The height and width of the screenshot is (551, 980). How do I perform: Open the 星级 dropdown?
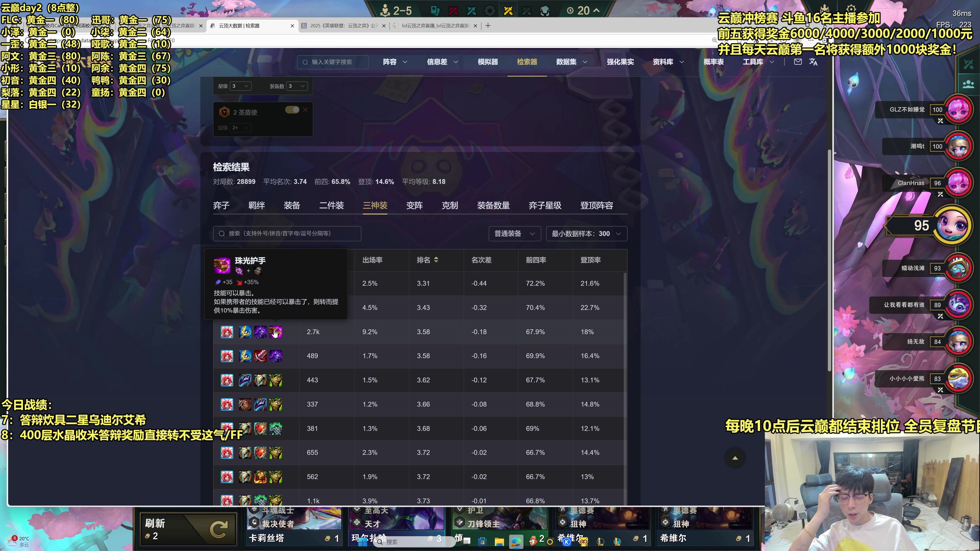(x=240, y=86)
